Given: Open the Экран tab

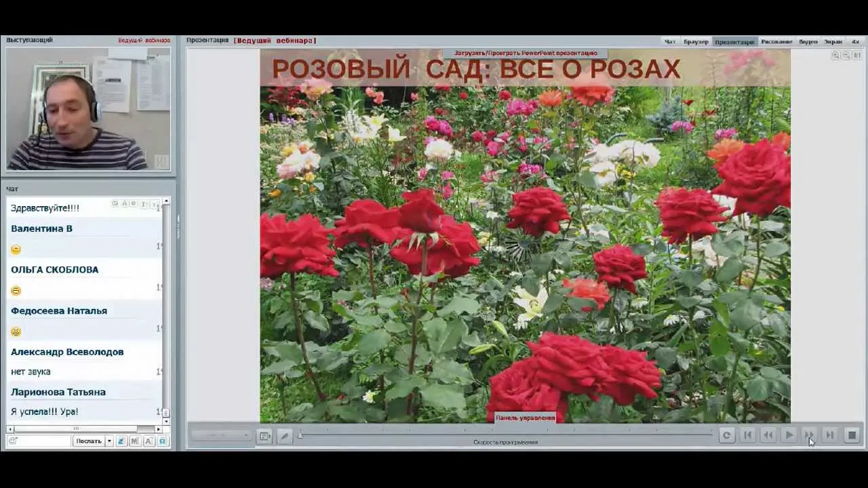Looking at the screenshot, I should (833, 41).
